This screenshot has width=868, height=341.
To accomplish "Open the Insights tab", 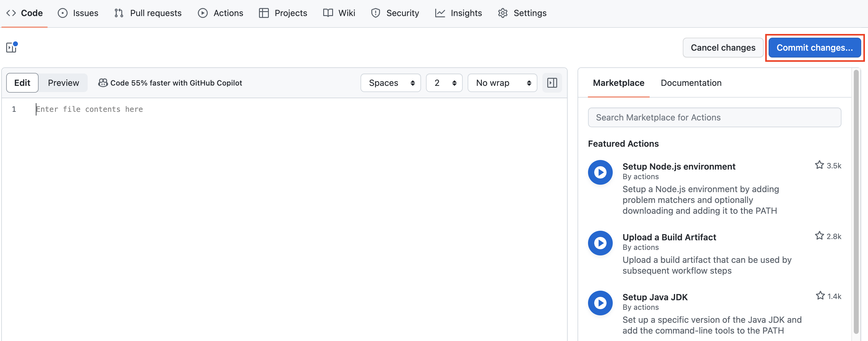I will click(459, 13).
